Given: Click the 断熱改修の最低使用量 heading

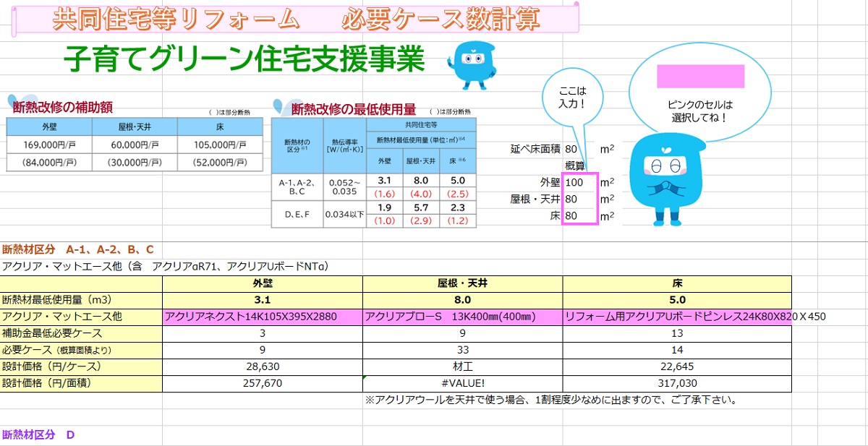Looking at the screenshot, I should click(x=353, y=109).
